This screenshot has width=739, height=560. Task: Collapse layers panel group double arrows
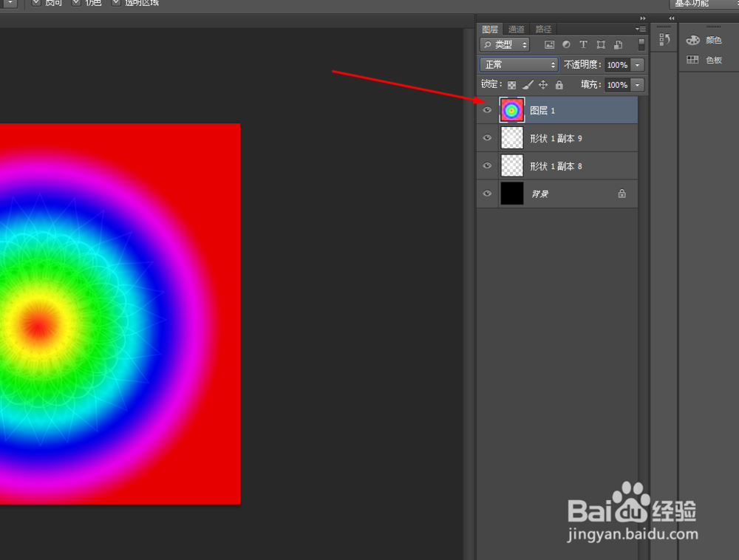point(642,18)
